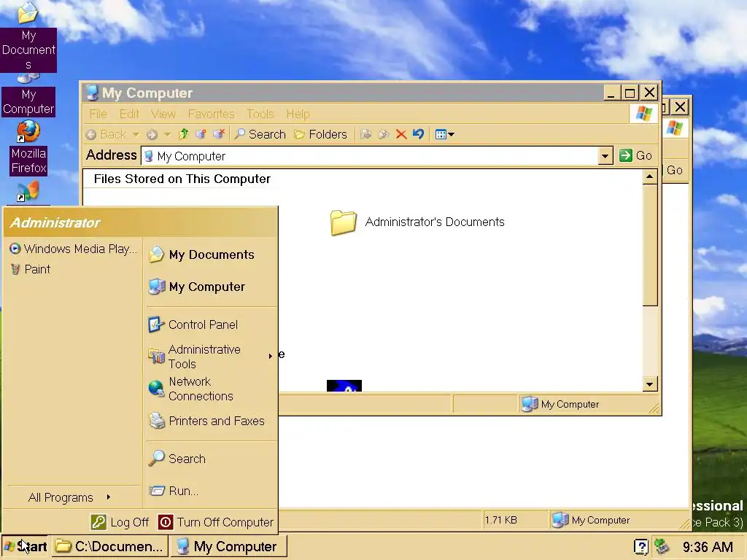Click the vertical scrollbar thumb in My Computer
This screenshot has height=560, width=747.
point(650,245)
